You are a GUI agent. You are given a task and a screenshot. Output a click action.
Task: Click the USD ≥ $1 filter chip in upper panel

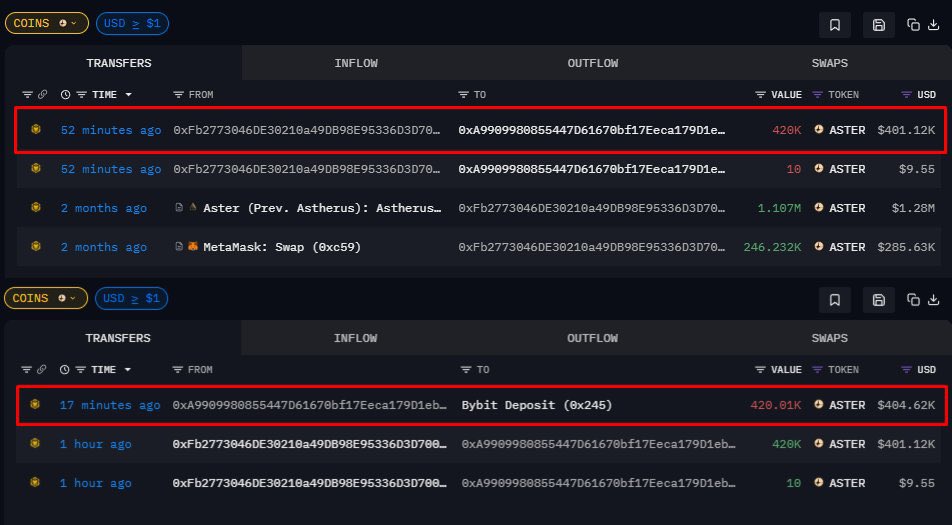coord(132,23)
